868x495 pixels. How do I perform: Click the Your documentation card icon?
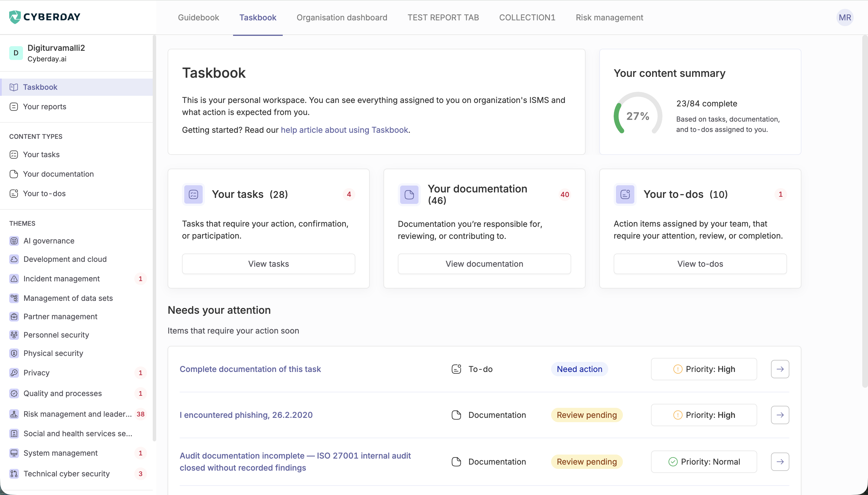409,194
